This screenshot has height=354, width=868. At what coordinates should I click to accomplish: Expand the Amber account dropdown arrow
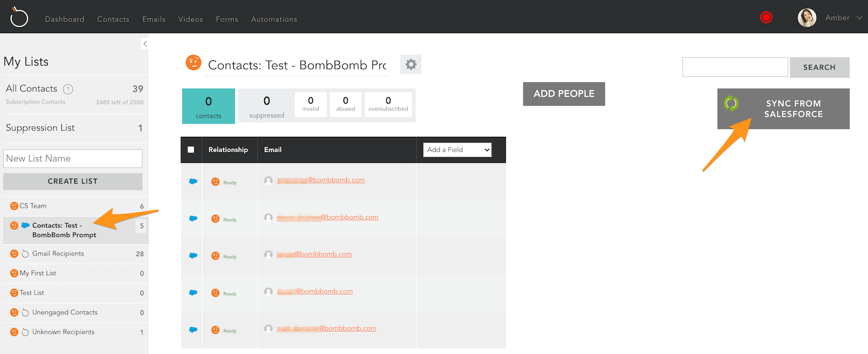[859, 18]
